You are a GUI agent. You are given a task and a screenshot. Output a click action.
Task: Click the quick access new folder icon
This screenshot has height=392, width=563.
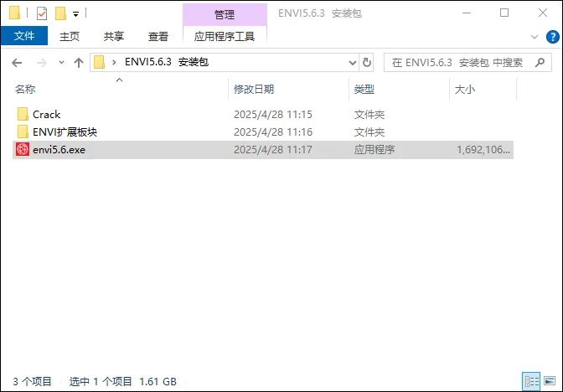tap(60, 13)
